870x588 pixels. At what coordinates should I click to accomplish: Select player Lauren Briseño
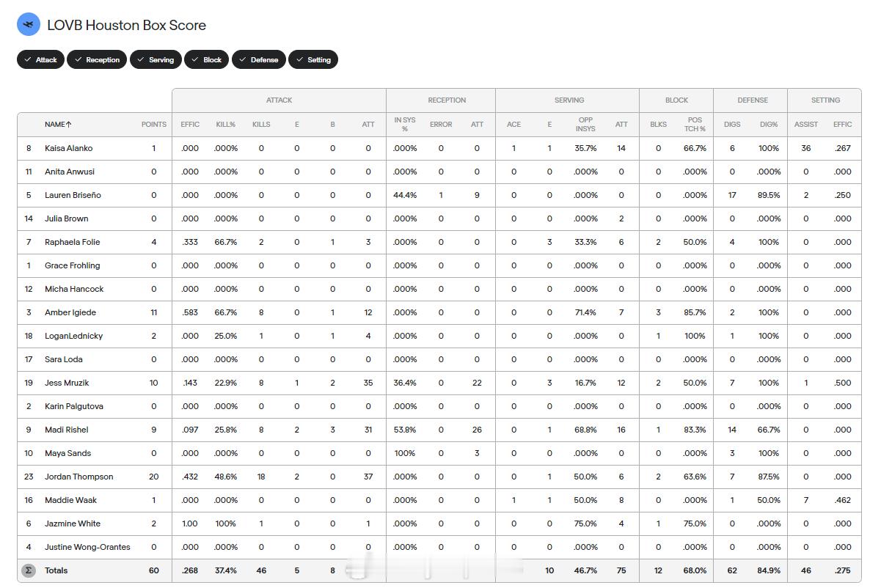pos(73,195)
